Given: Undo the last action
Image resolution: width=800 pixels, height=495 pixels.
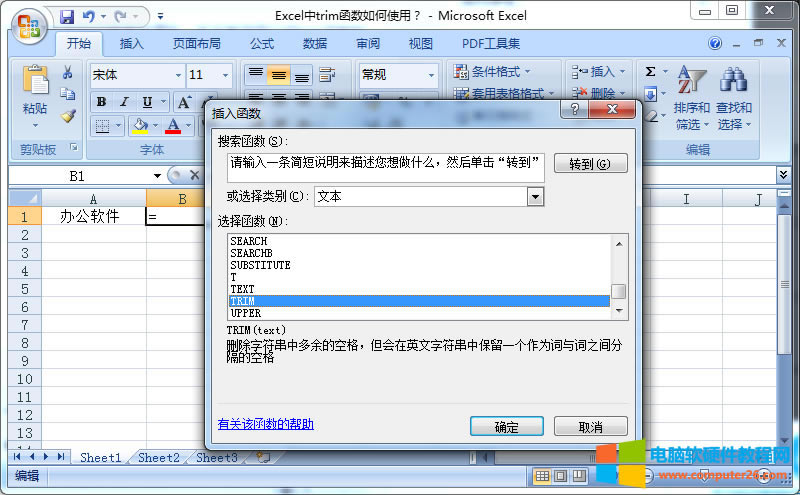Looking at the screenshot, I should [x=89, y=17].
